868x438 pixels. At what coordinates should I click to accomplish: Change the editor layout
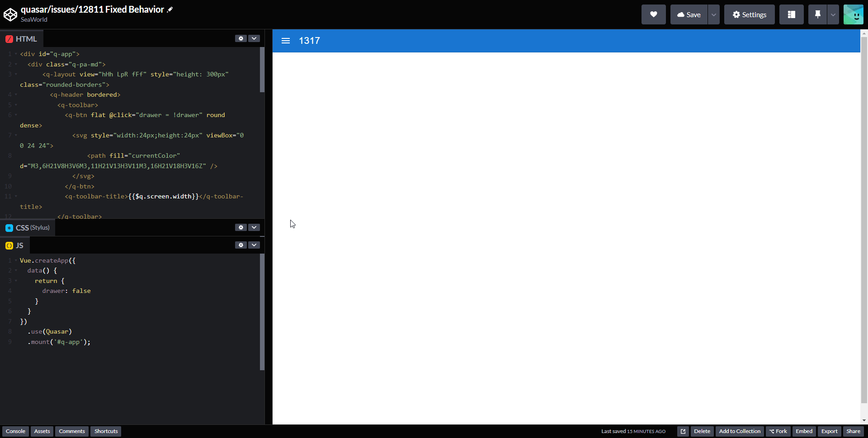pos(791,14)
